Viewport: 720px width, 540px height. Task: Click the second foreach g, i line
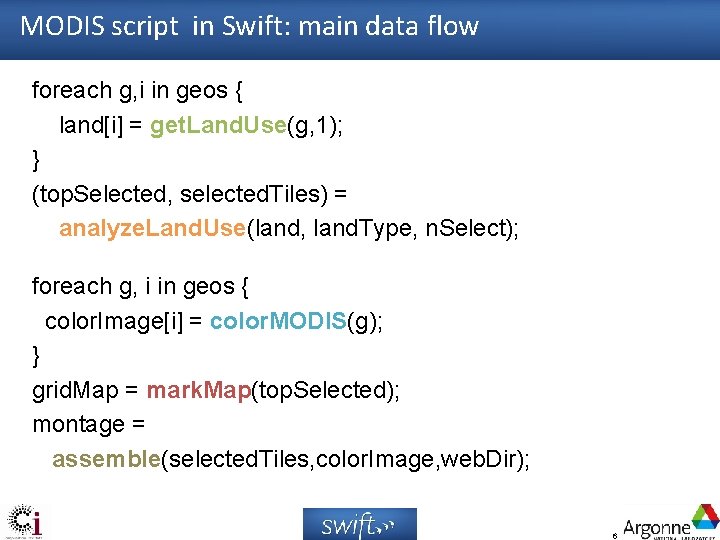[x=140, y=287]
